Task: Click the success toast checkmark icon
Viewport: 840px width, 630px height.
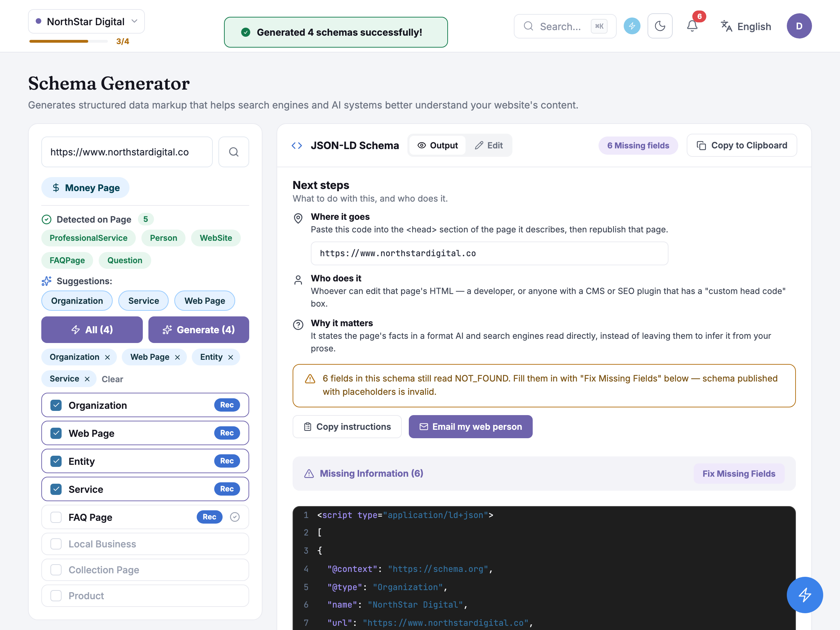Action: click(246, 32)
